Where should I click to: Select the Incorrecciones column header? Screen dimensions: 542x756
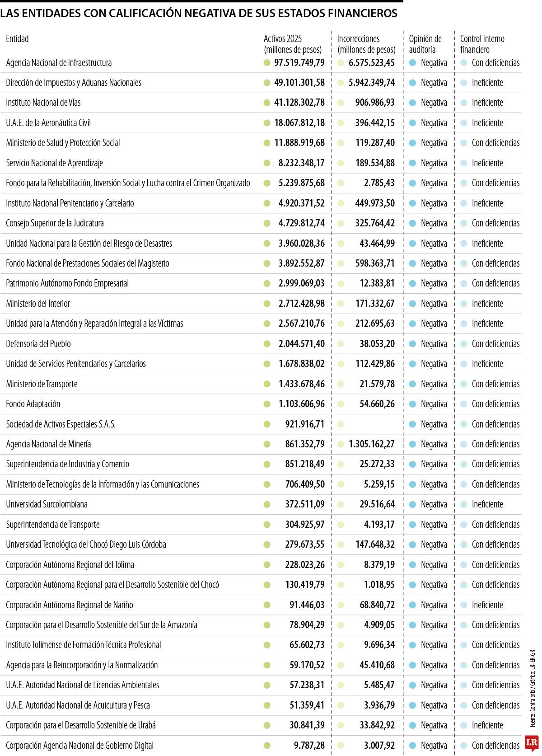pos(366,44)
